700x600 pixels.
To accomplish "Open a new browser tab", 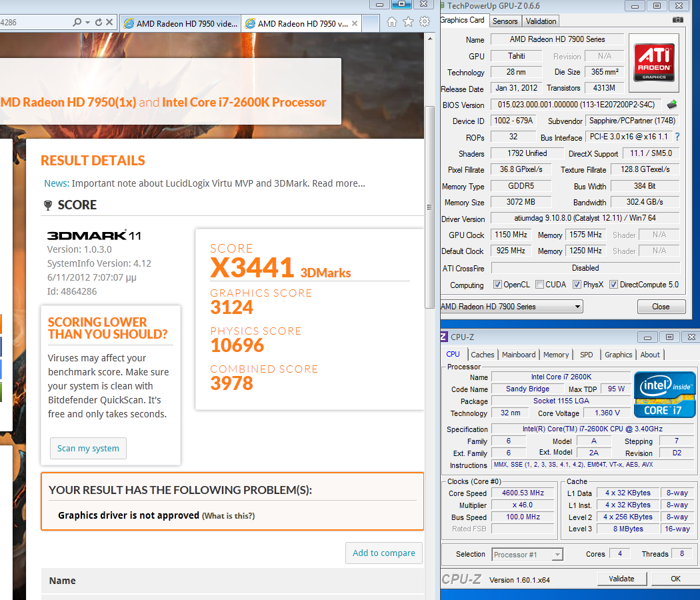I will (371, 23).
